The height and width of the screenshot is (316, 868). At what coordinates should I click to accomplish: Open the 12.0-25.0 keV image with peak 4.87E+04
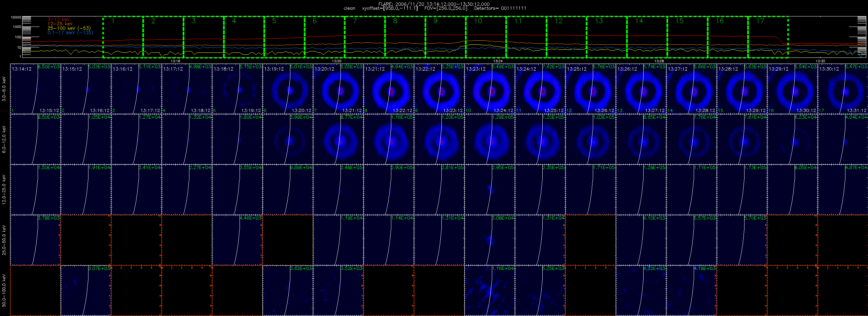click(x=843, y=190)
